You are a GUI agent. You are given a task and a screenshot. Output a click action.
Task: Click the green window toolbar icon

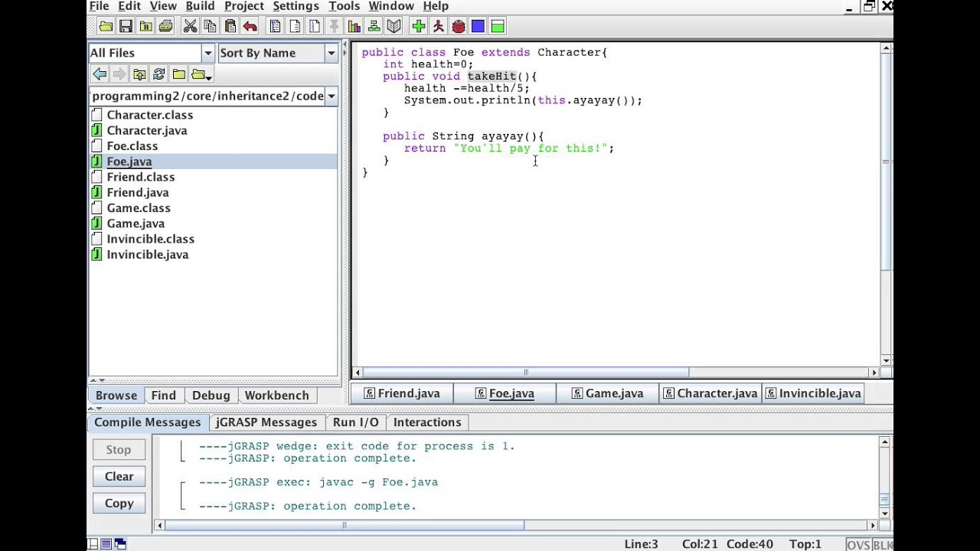498,27
